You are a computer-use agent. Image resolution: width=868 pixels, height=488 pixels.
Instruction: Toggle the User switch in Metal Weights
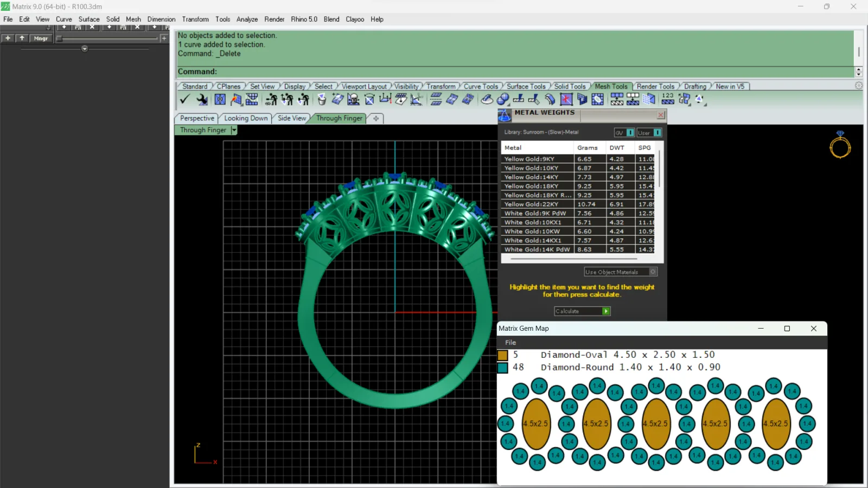click(x=649, y=133)
